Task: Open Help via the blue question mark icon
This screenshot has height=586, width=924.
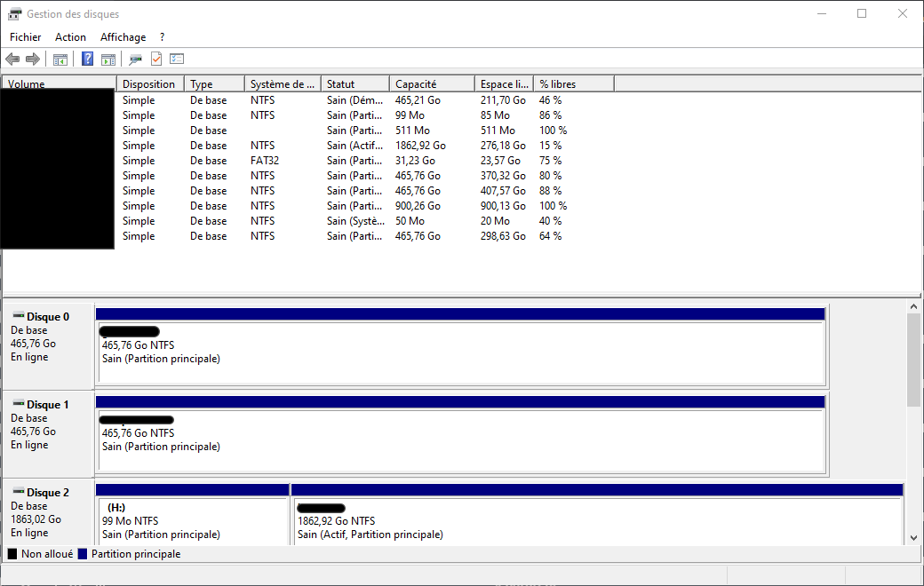Action: [x=87, y=59]
